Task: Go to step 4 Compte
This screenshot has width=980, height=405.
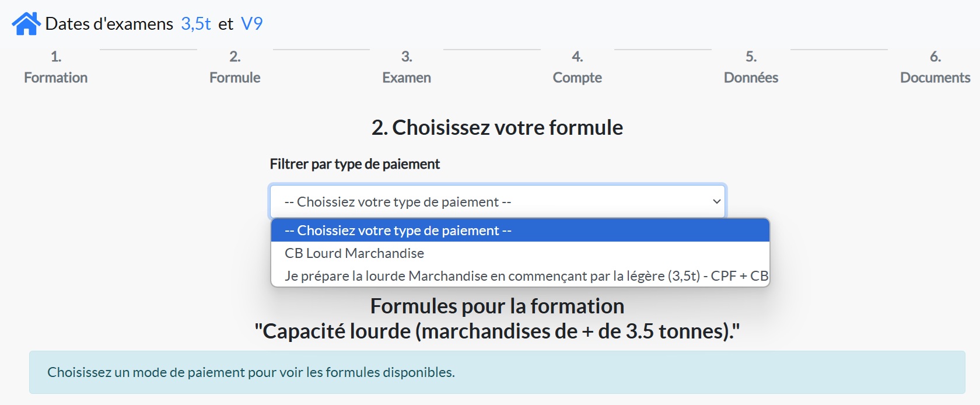Action: (x=577, y=68)
